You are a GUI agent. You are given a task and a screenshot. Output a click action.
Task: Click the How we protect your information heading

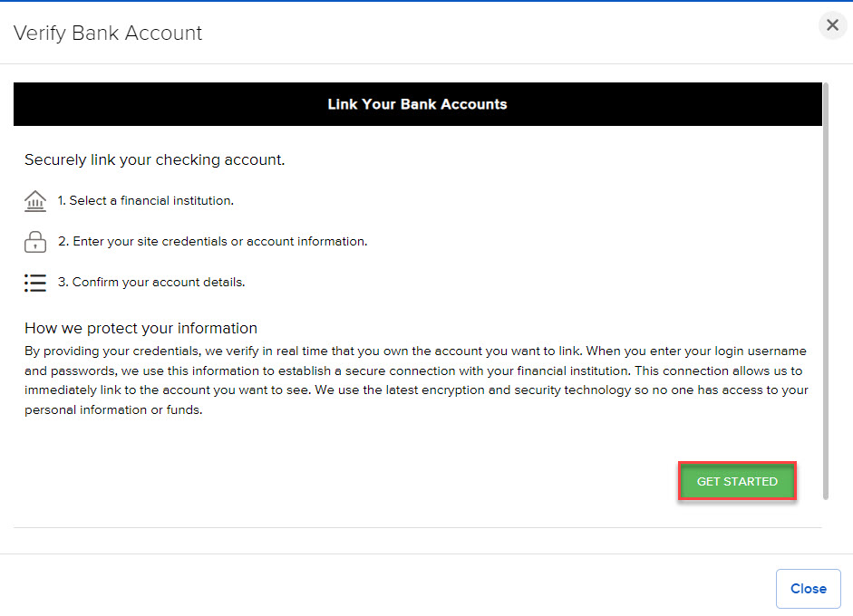(x=141, y=328)
